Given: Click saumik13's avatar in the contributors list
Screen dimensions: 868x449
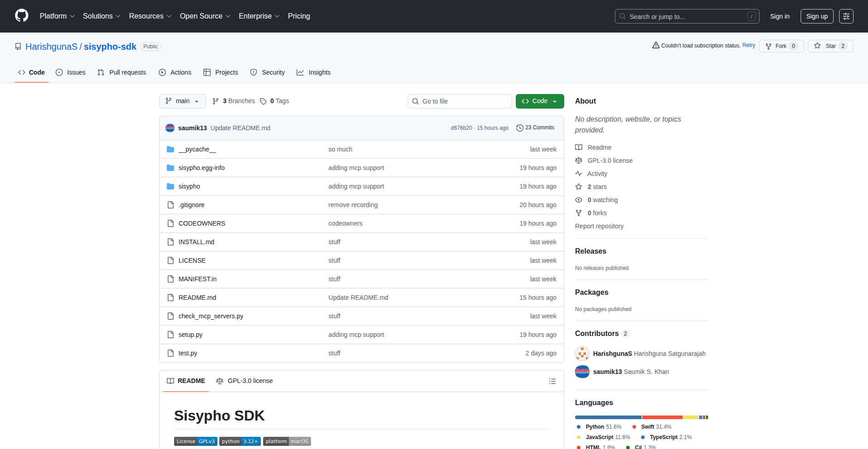Looking at the screenshot, I should pyautogui.click(x=582, y=372).
